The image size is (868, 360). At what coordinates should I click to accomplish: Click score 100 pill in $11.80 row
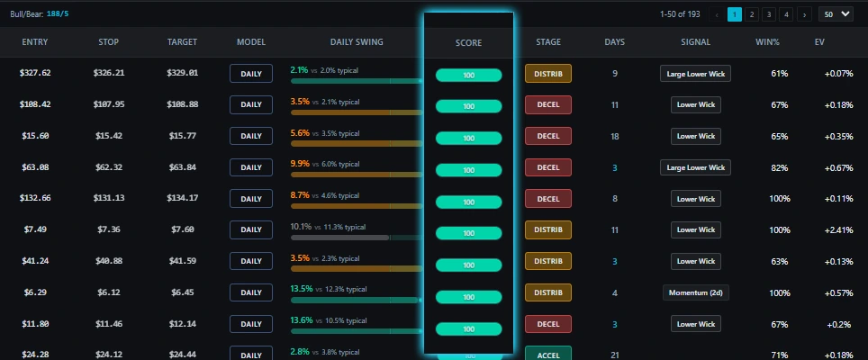(469, 329)
